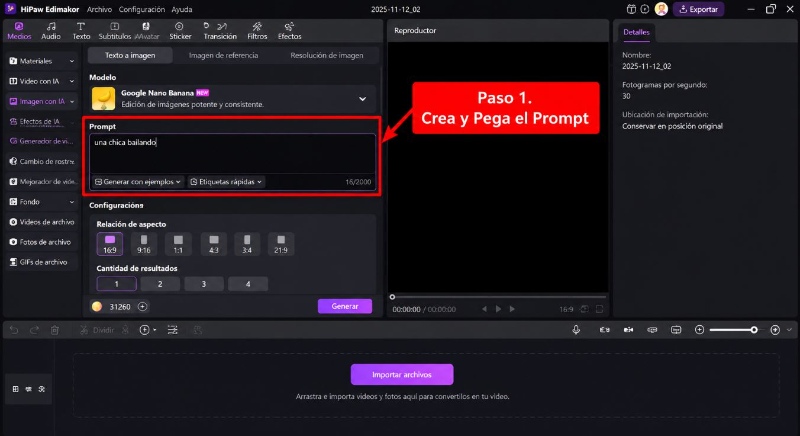Open Generar con ejemplos dropdown
The width and height of the screenshot is (800, 436).
click(x=137, y=182)
